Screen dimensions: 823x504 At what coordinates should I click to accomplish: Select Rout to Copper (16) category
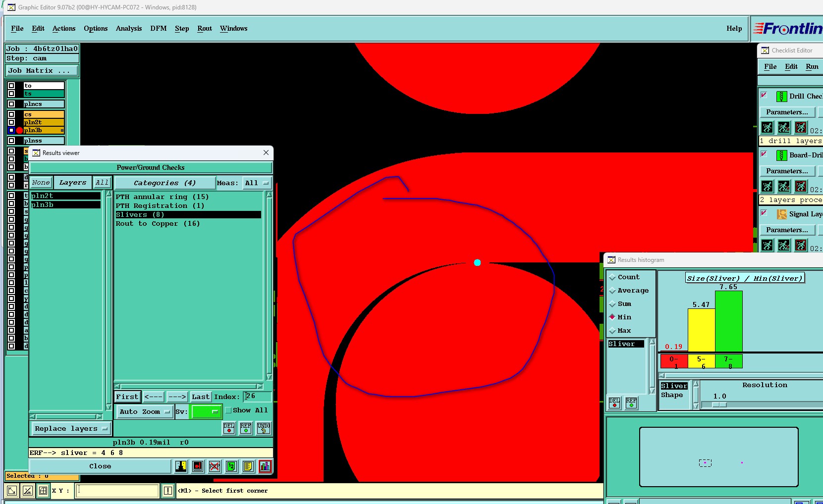coord(158,224)
